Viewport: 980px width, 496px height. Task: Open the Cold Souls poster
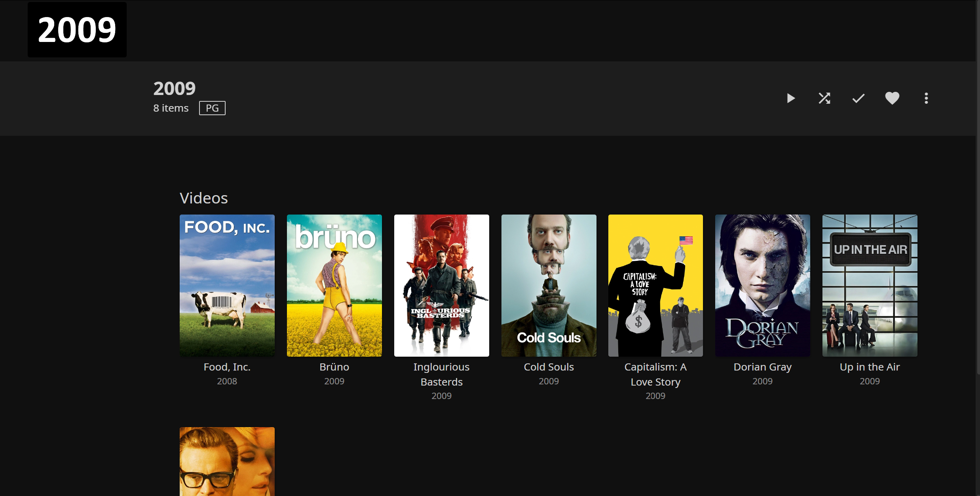[549, 285]
